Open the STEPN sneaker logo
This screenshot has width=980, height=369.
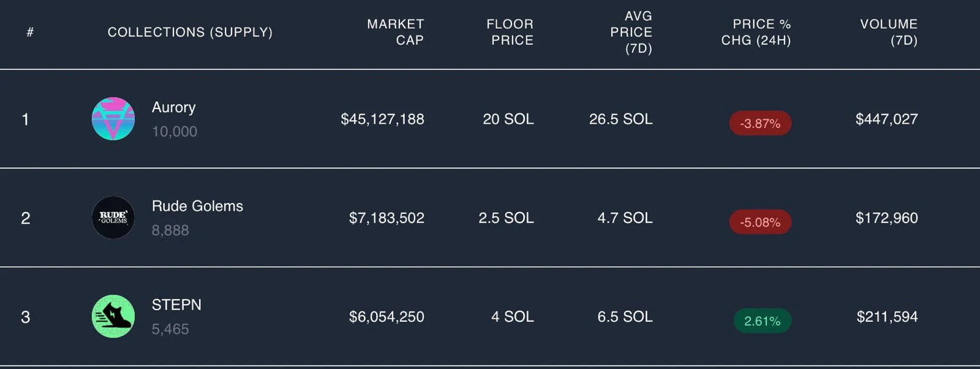pos(113,316)
